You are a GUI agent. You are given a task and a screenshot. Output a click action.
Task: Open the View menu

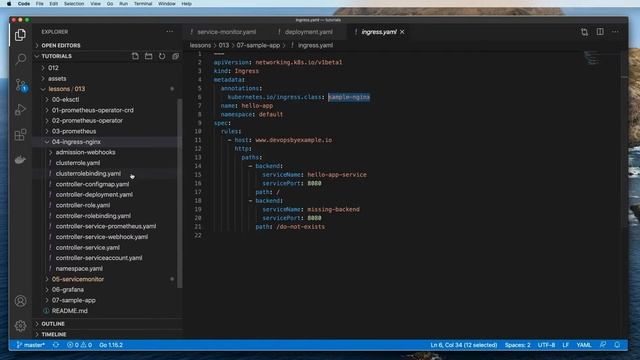95,4
